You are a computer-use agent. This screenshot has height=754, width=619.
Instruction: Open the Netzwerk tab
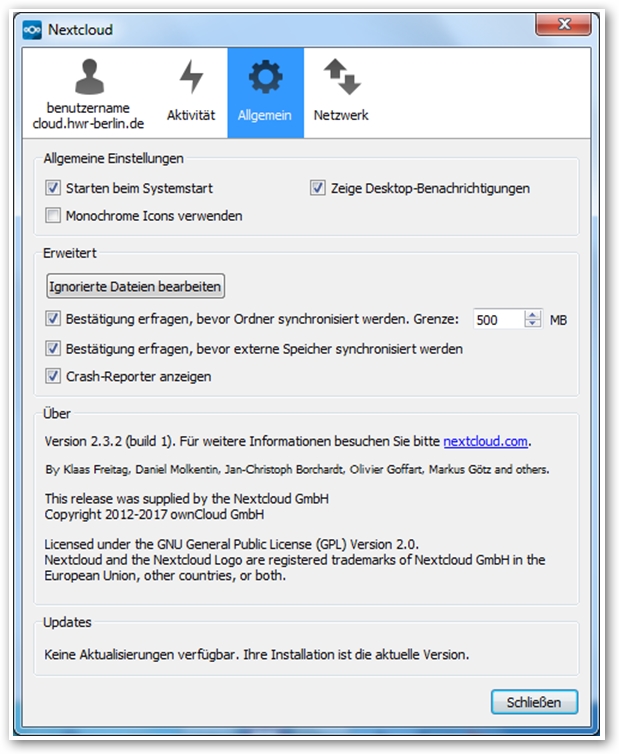[x=341, y=93]
